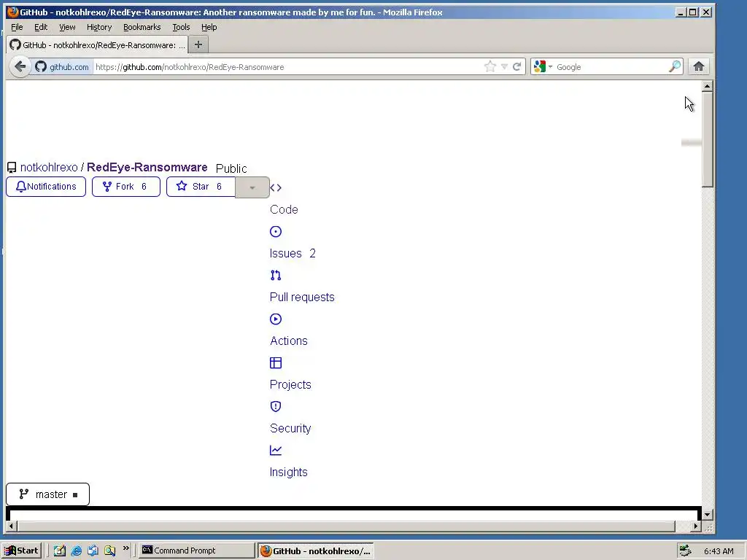This screenshot has height=560, width=747.
Task: Open the Windows Start menu
Action: pyautogui.click(x=21, y=551)
